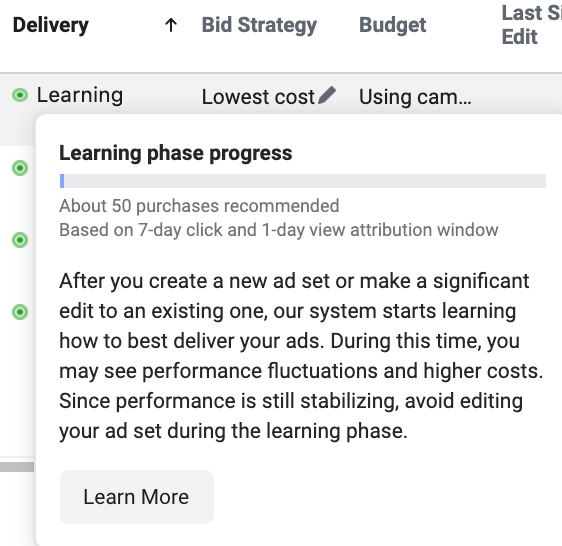Click the green active status dot beside Learning
This screenshot has height=546, width=562.
point(20,95)
